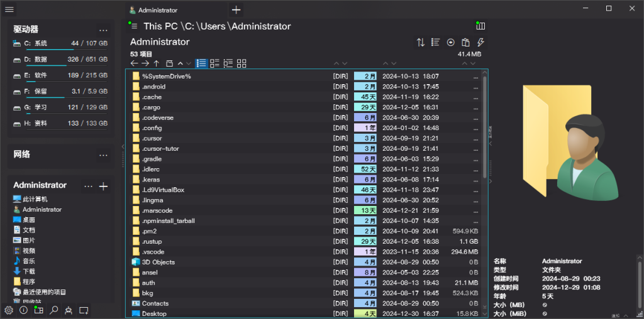Open the sort options arrows icon

[421, 42]
